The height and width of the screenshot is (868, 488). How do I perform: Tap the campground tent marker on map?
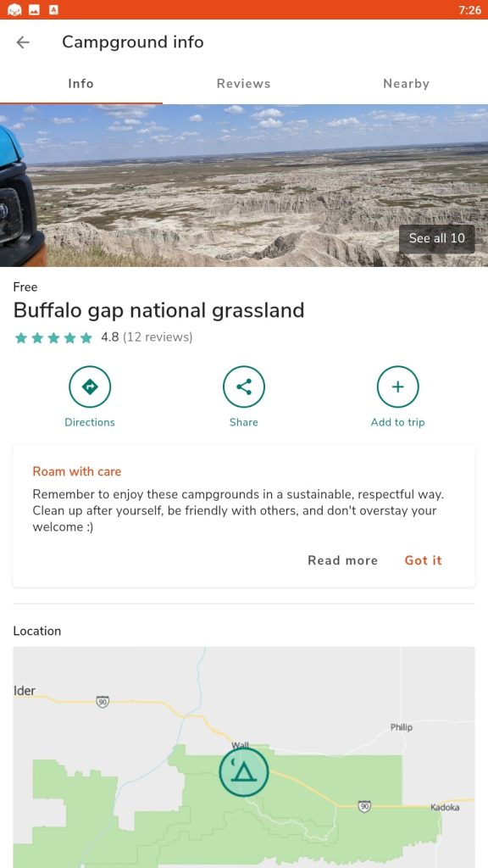click(x=243, y=771)
